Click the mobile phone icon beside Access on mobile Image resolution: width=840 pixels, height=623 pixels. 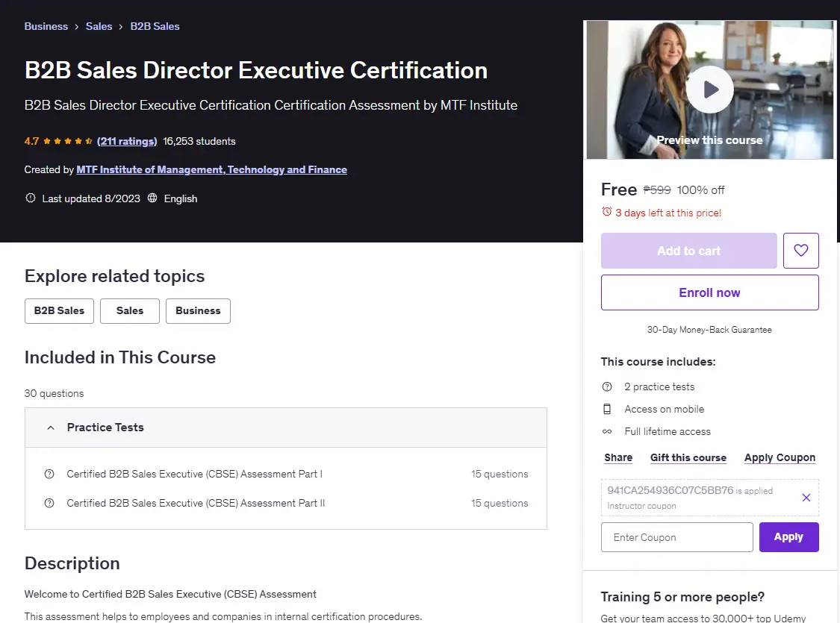tap(607, 409)
